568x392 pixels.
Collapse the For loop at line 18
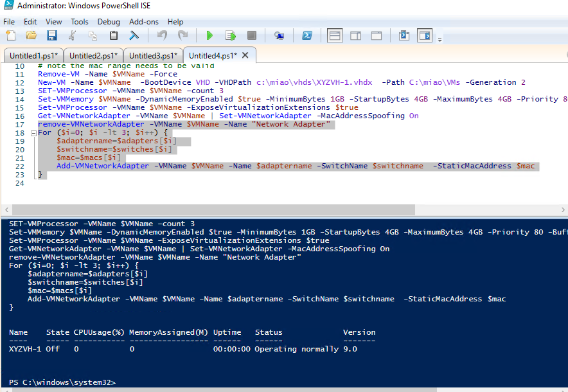pos(33,133)
